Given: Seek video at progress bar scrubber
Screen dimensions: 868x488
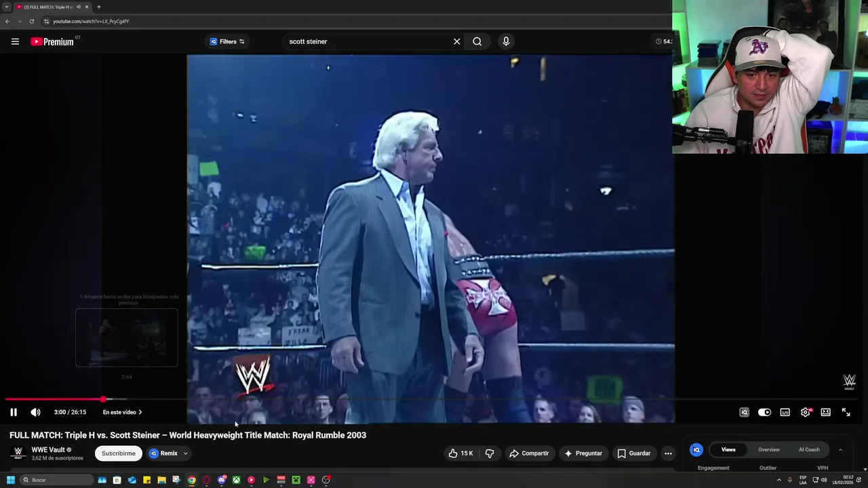Looking at the screenshot, I should click(103, 399).
